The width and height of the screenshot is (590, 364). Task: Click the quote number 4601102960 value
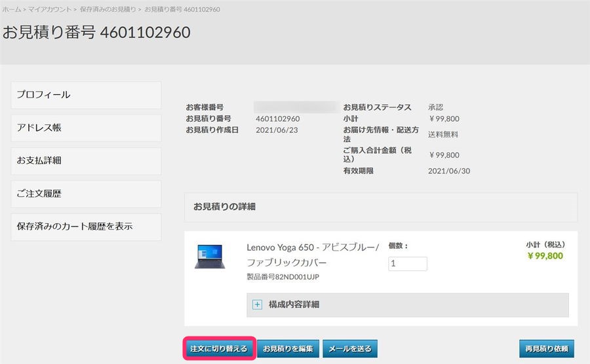tap(278, 118)
